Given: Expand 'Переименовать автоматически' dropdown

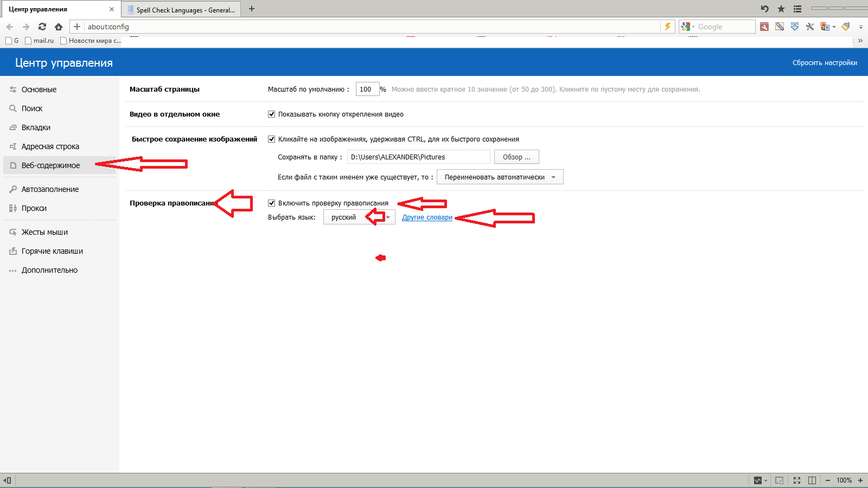Looking at the screenshot, I should coord(500,177).
